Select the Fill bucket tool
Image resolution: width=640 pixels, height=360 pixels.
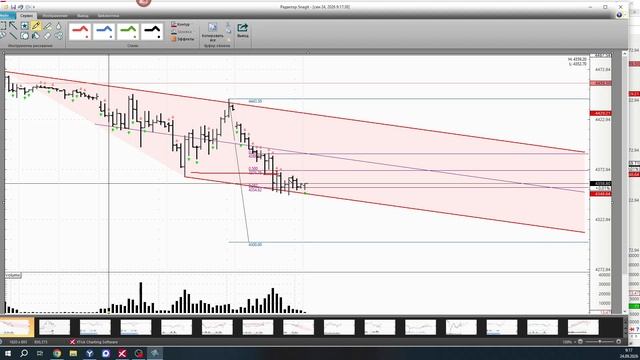(x=36, y=36)
